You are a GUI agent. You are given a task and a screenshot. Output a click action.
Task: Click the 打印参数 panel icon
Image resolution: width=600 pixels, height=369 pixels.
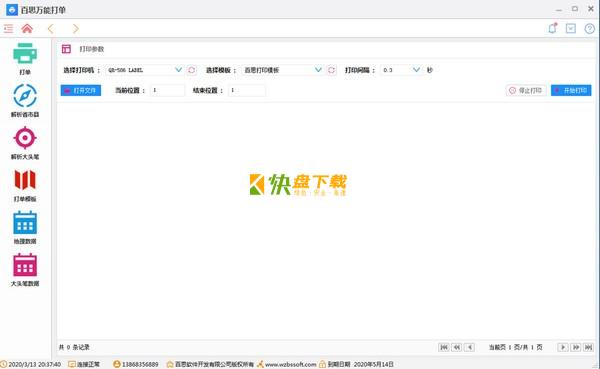[67, 49]
